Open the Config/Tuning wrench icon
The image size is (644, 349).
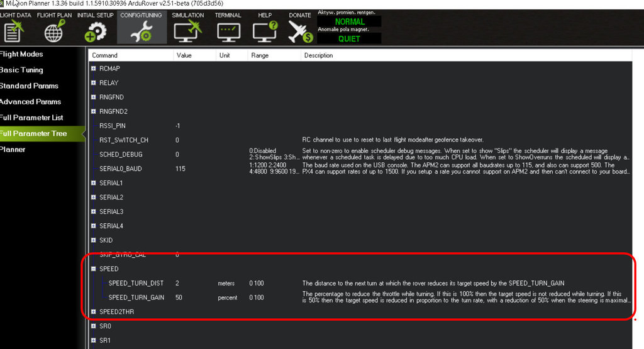142,30
